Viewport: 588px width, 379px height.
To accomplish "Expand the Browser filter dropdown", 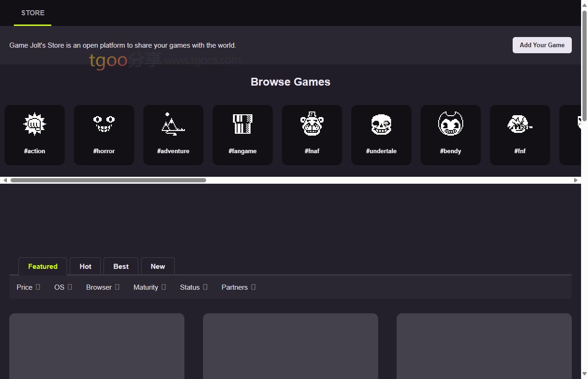I will click(x=103, y=287).
